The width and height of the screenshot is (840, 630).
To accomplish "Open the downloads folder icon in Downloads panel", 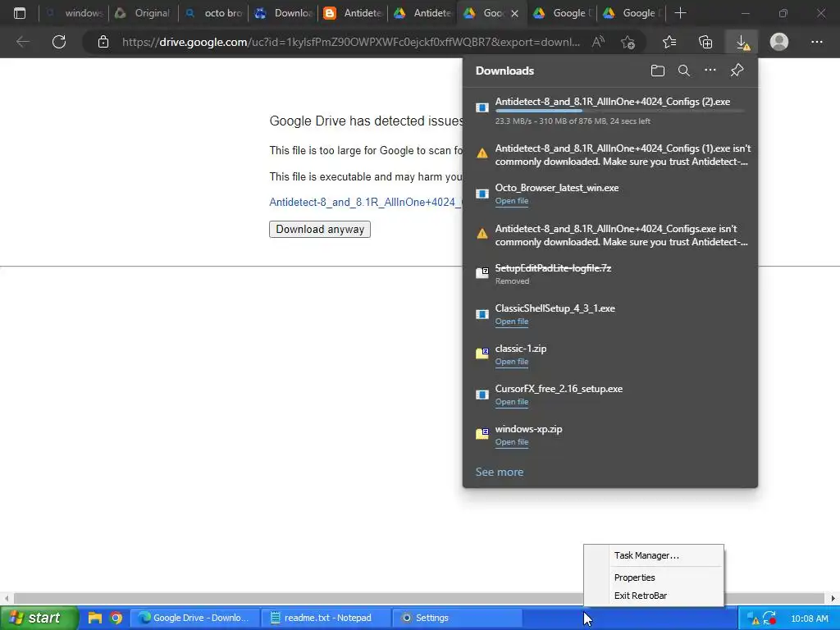I will (657, 71).
